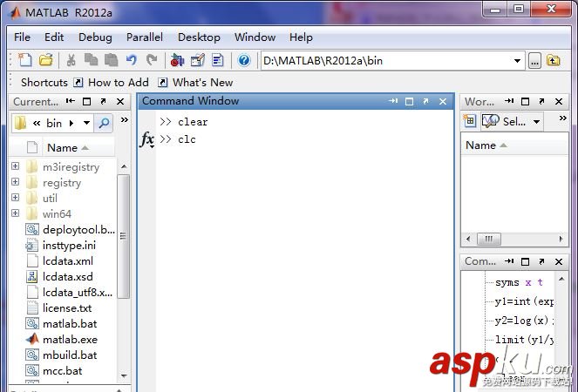
Task: Click the browse-for-folder ellipsis button
Action: pyautogui.click(x=534, y=60)
